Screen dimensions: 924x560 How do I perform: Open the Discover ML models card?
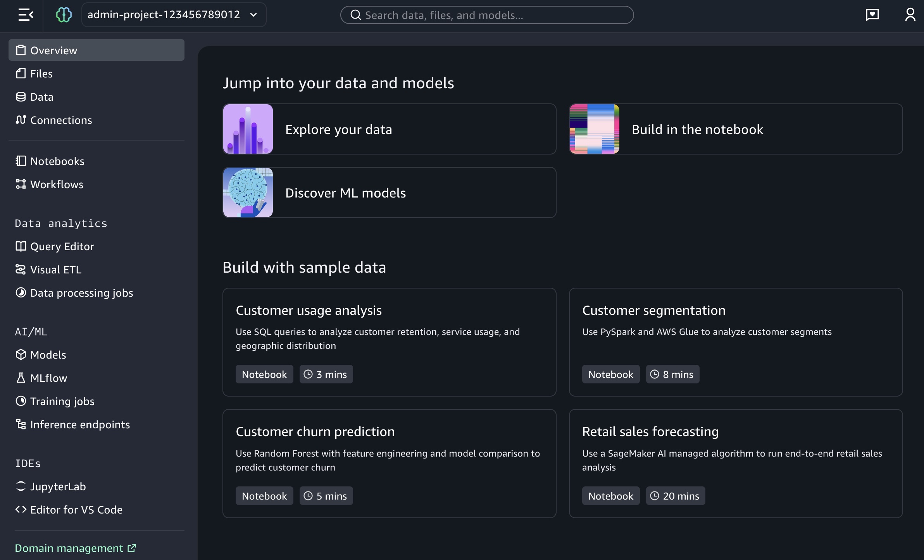tap(389, 192)
